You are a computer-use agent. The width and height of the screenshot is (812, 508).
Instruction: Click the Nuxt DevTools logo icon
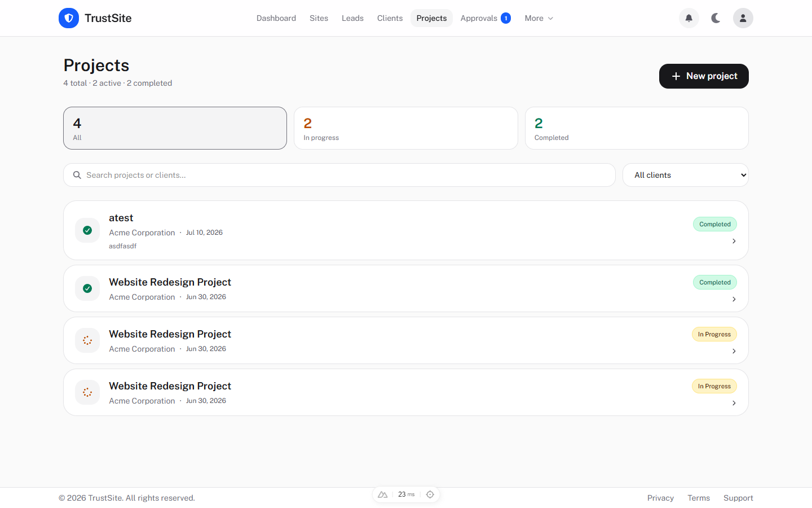coord(383,494)
